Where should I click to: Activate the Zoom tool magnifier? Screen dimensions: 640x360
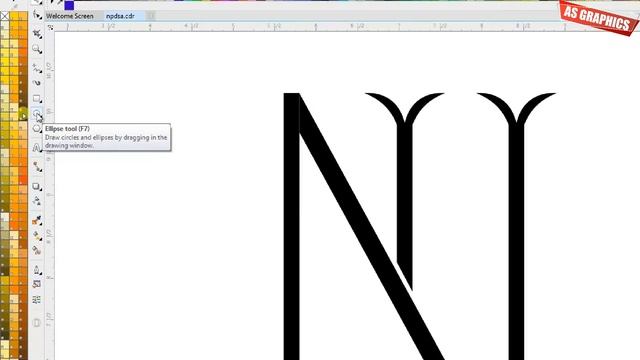click(x=37, y=49)
